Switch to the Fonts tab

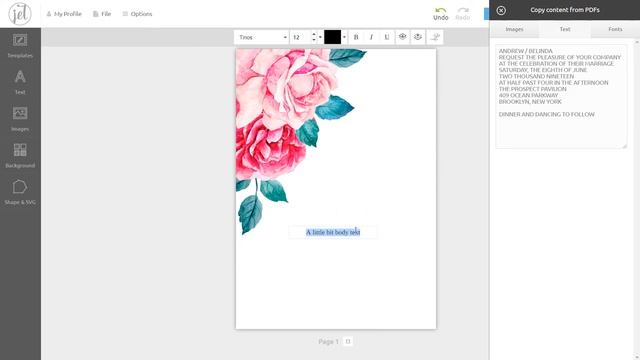(x=615, y=29)
